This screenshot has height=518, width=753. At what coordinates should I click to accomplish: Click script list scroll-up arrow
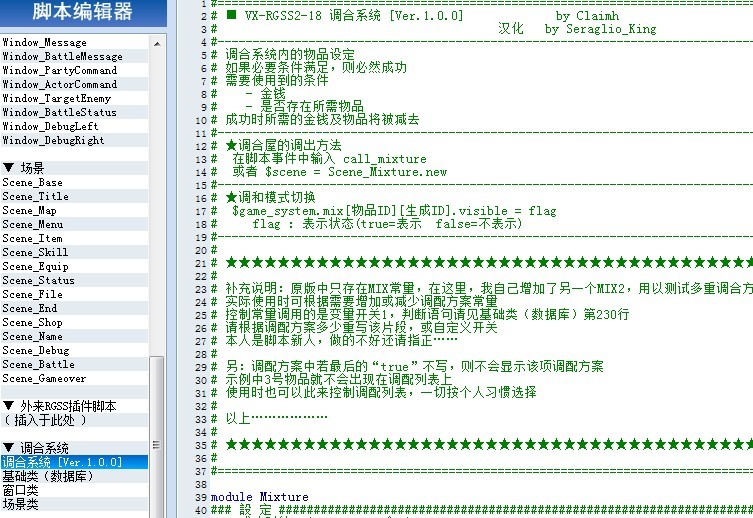[157, 44]
